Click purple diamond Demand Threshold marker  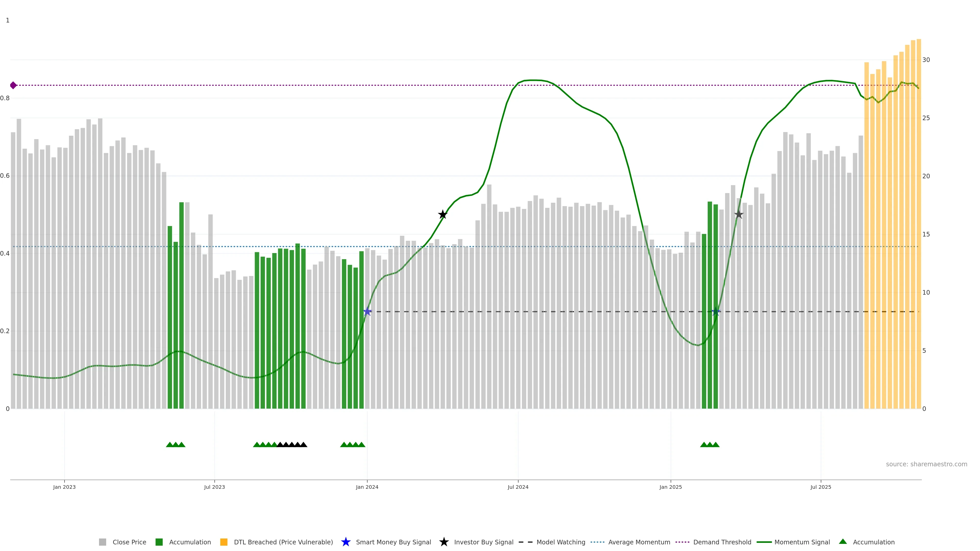point(13,85)
